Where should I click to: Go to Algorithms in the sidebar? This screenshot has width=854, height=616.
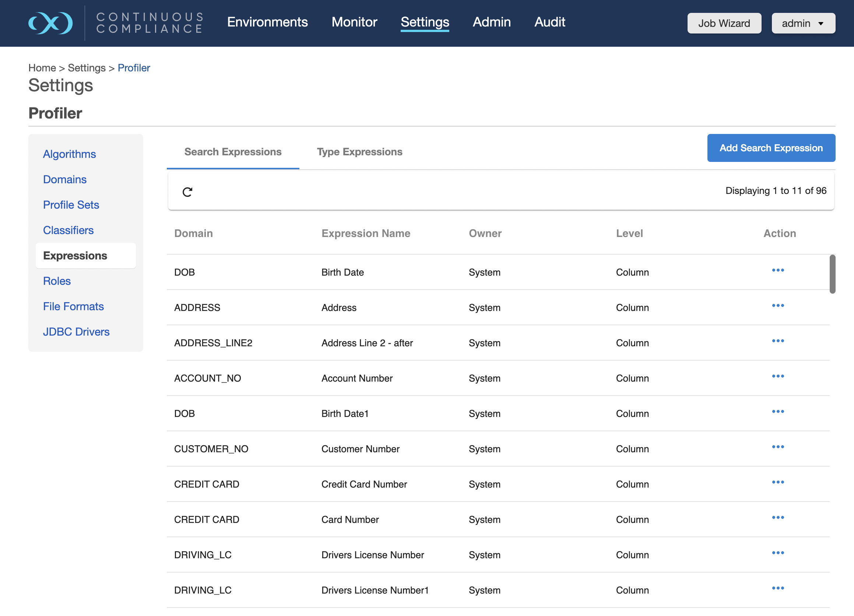(69, 154)
